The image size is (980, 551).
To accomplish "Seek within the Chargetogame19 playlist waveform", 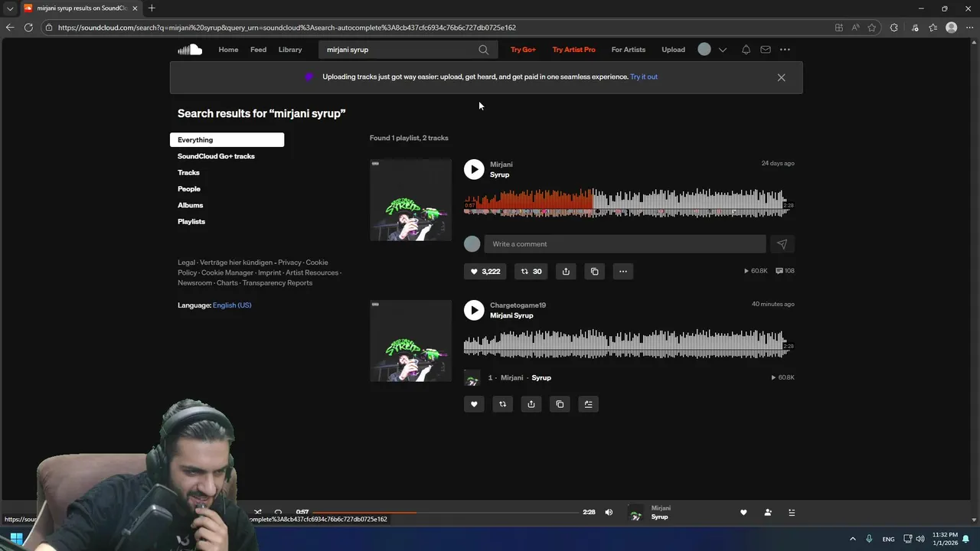I will (x=629, y=344).
